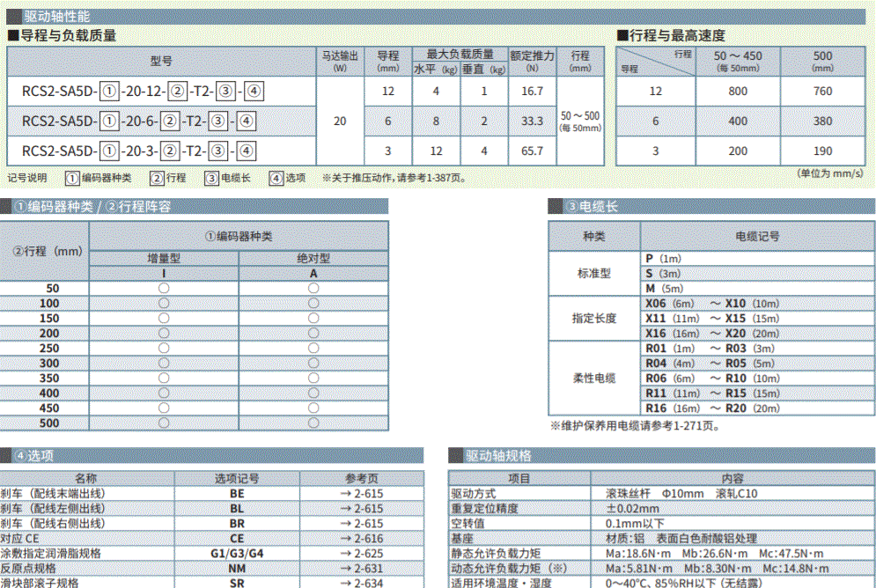Select cable code M (5m)

664,289
